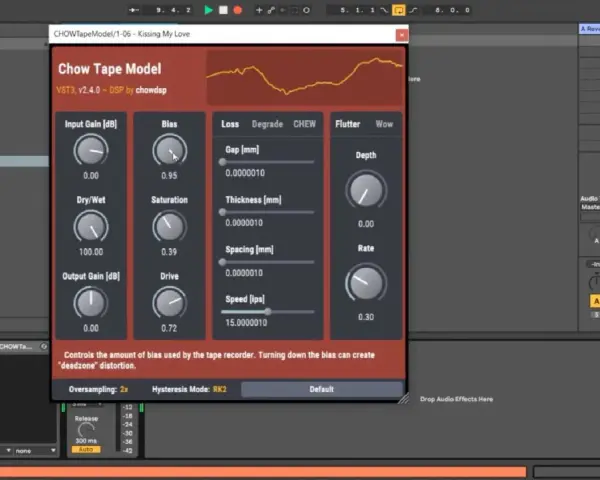This screenshot has height=480, width=600.
Task: Click the Dry/Wet value 100.00
Action: (x=91, y=252)
